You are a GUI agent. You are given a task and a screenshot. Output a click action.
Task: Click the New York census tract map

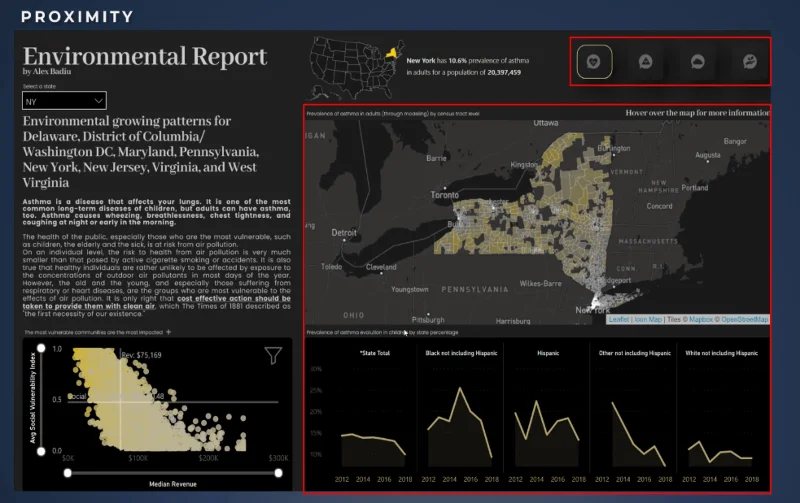coord(537,222)
